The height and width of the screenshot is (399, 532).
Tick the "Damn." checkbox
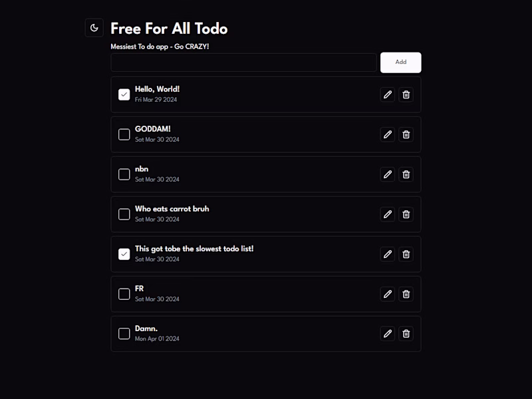(124, 334)
